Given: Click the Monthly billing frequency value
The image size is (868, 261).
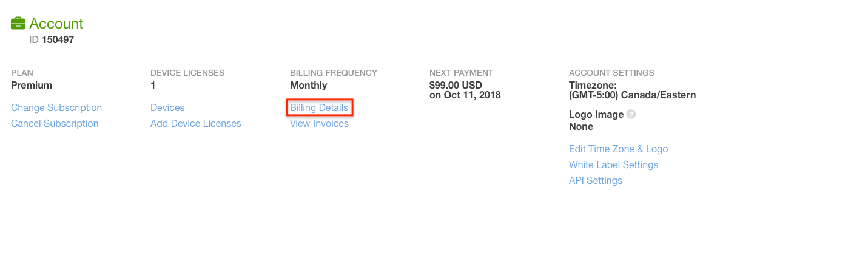Looking at the screenshot, I should tap(308, 85).
